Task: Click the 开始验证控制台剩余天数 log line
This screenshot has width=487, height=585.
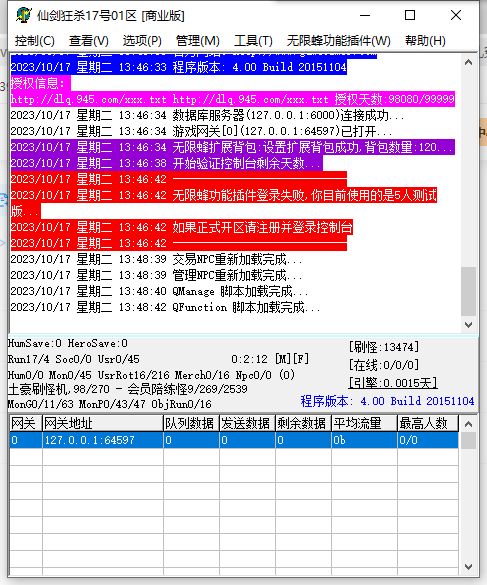Action: (166, 163)
